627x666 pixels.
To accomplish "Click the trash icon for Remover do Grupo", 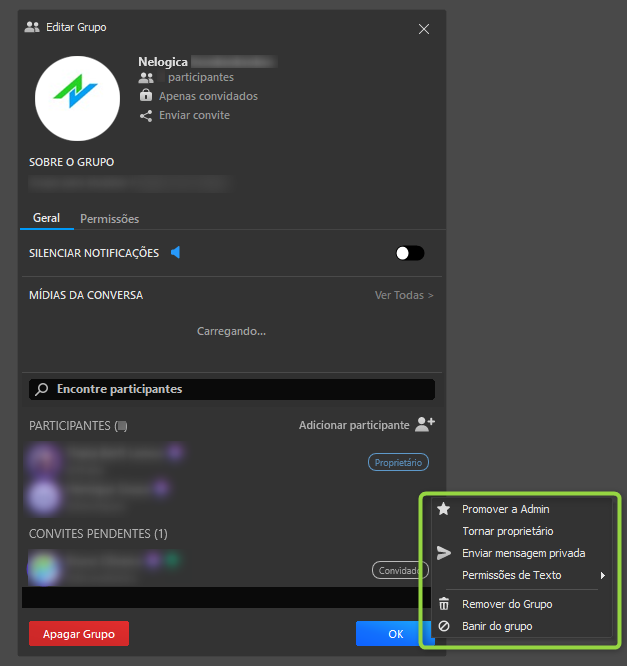I will coord(443,604).
